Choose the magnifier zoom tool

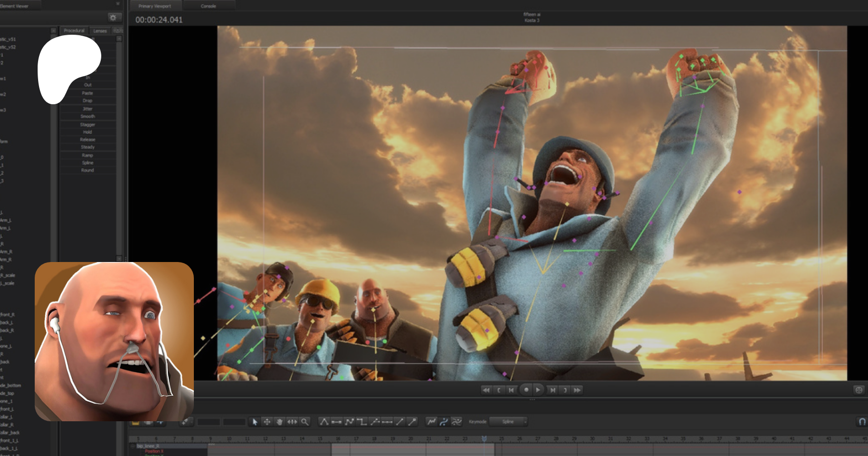coord(305,422)
